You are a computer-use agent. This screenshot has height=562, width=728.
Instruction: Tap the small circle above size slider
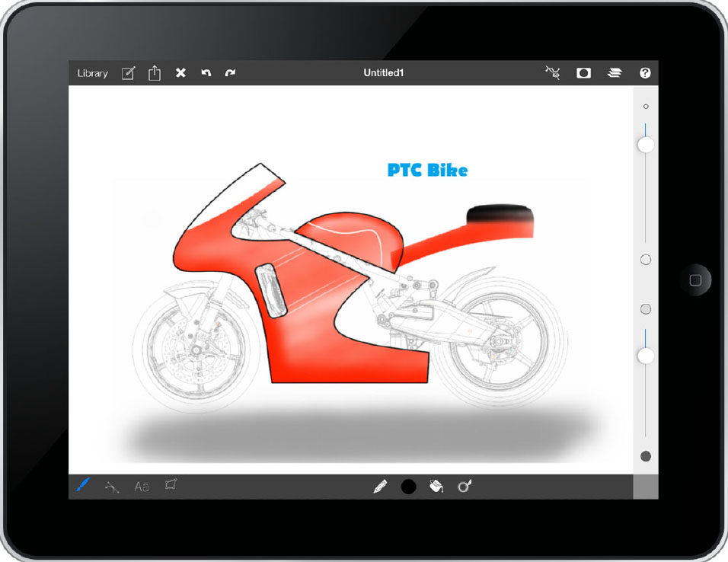click(646, 107)
